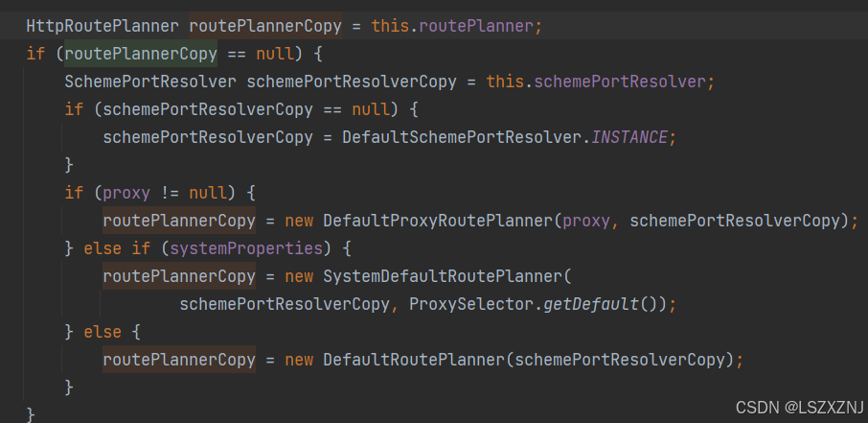This screenshot has height=423, width=868.
Task: Click the DefaultRoutePlanner constructor name
Action: pyautogui.click(x=414, y=360)
